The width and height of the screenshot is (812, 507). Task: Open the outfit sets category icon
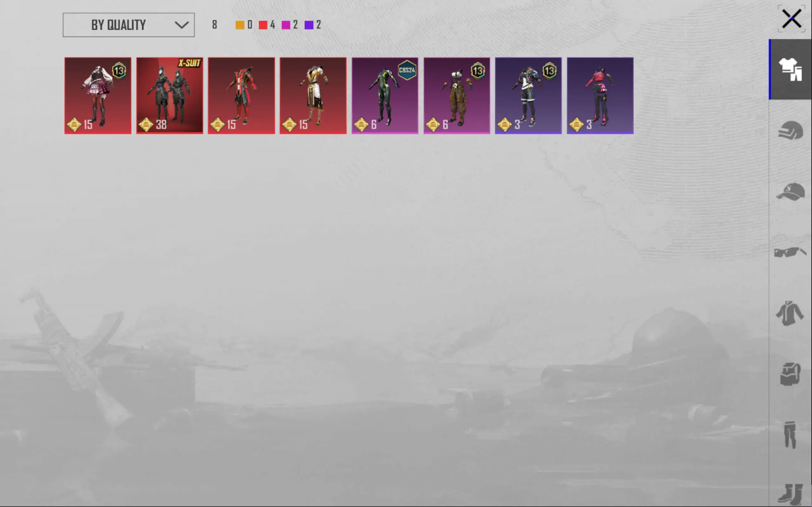[790, 69]
